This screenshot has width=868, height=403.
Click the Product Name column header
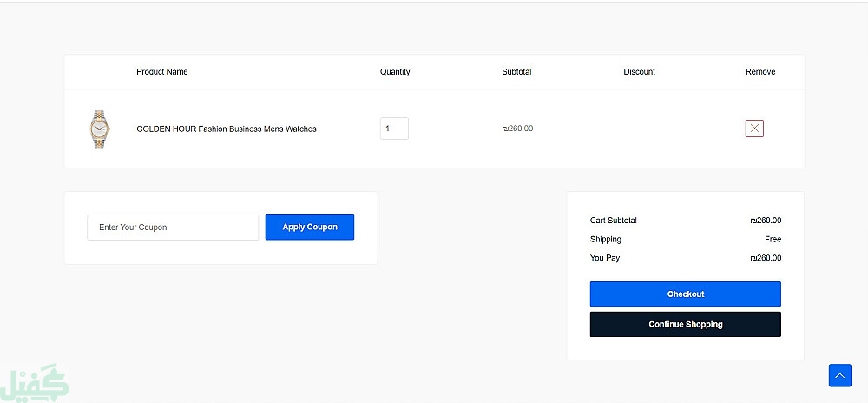[x=162, y=72]
